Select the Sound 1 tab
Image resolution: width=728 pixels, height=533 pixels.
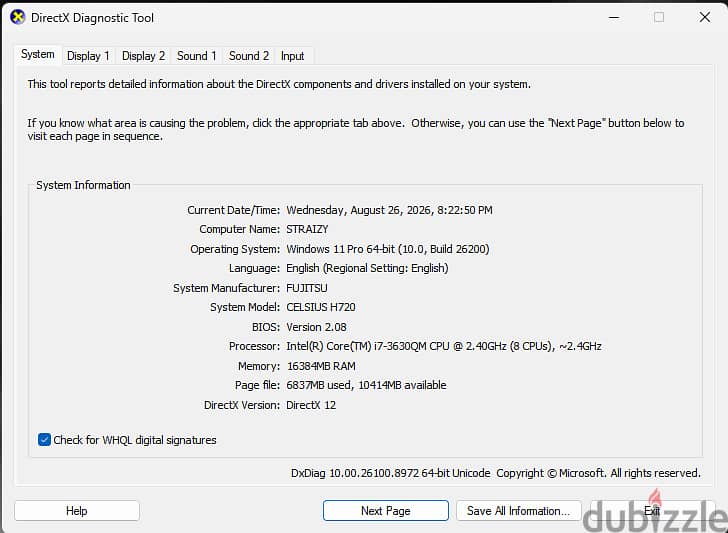196,56
